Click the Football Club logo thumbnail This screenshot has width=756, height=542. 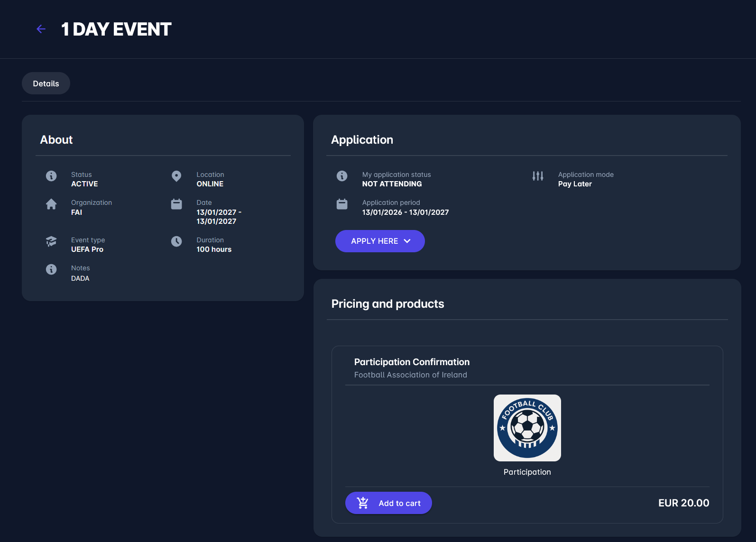coord(527,428)
